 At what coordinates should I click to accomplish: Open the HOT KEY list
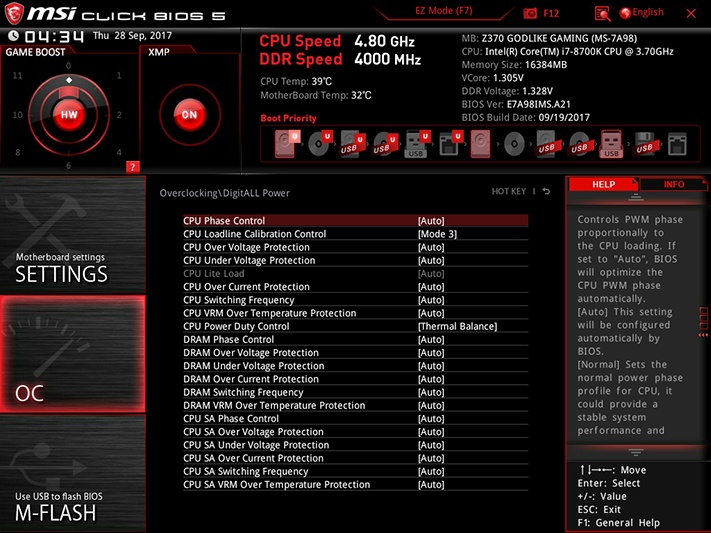click(509, 191)
